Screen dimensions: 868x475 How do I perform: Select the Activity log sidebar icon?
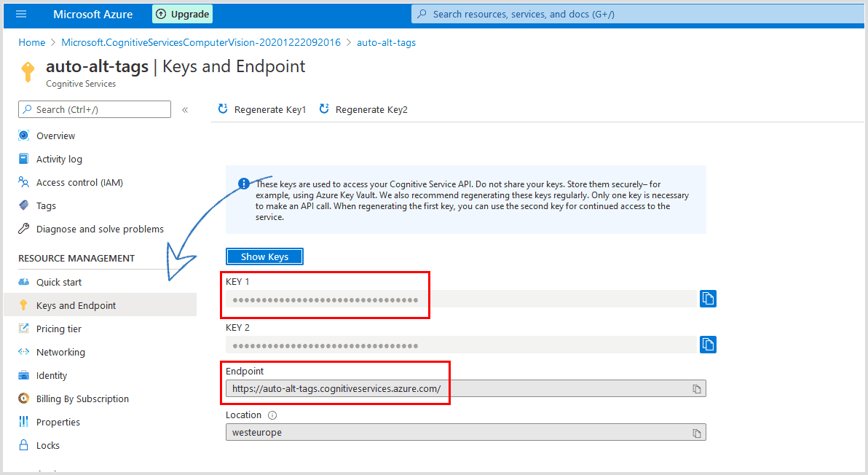pyautogui.click(x=24, y=159)
